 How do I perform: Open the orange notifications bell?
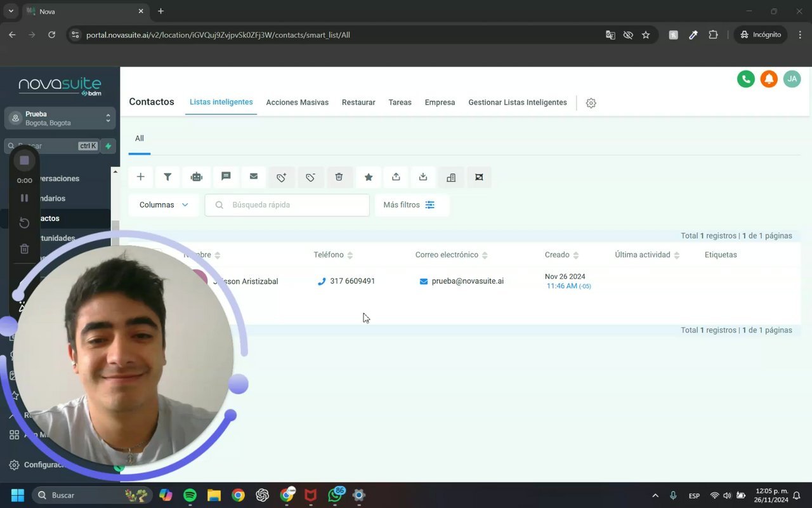tap(769, 79)
